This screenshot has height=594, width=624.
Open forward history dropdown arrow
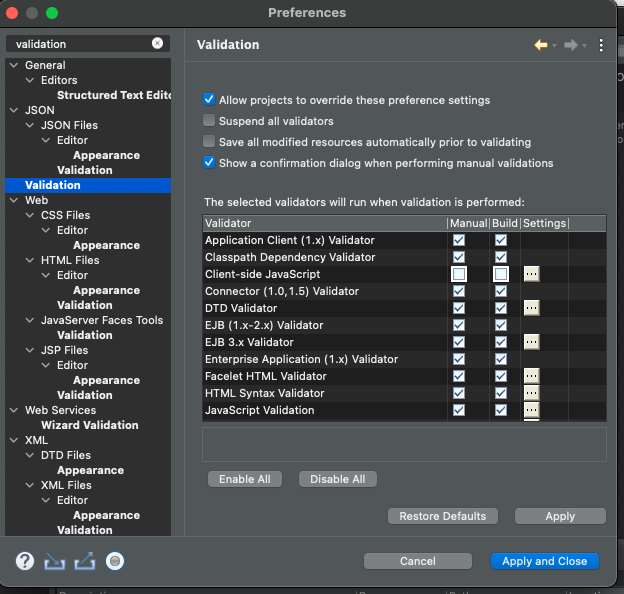pyautogui.click(x=584, y=46)
